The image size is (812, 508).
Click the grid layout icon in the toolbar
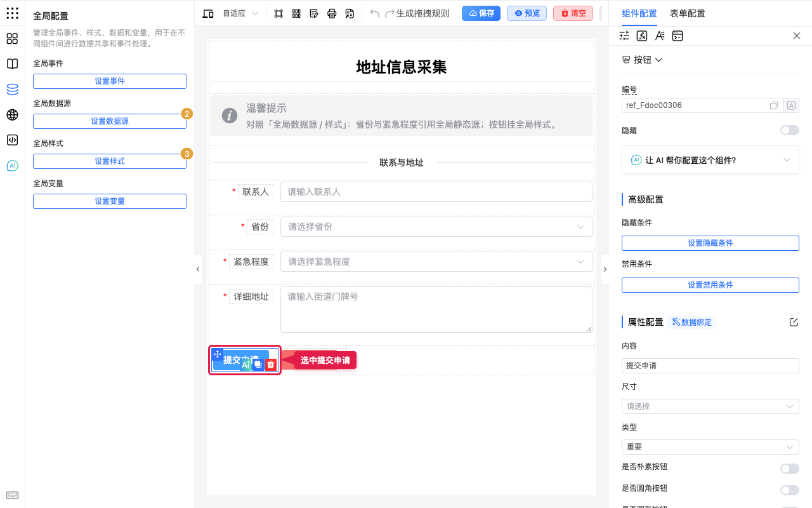(x=296, y=13)
